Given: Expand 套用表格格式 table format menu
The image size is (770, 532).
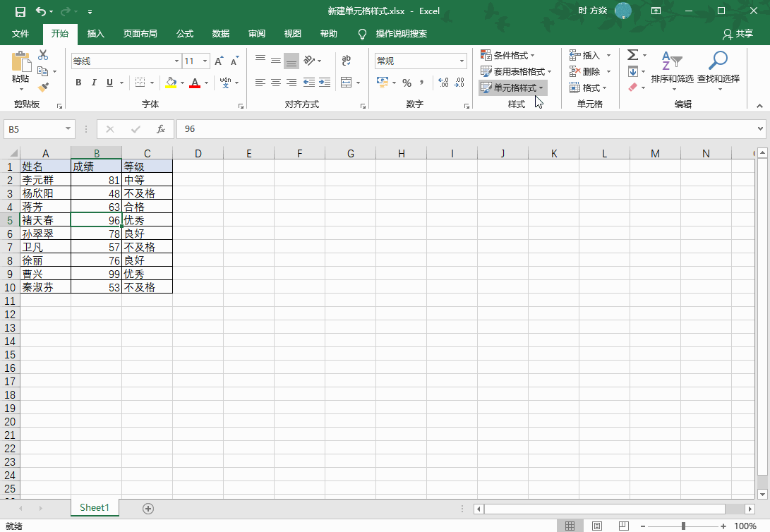Looking at the screenshot, I should pyautogui.click(x=516, y=72).
